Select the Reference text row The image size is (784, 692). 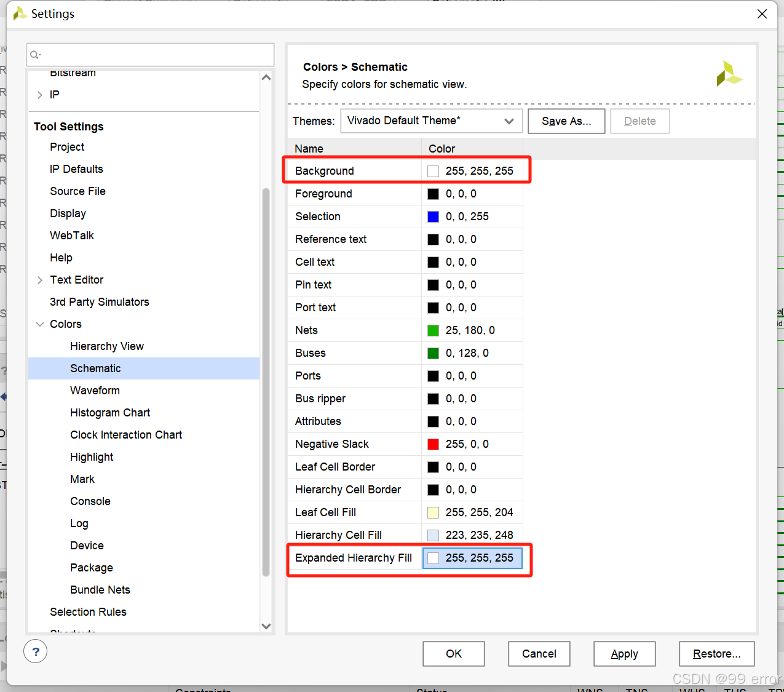[x=405, y=239]
